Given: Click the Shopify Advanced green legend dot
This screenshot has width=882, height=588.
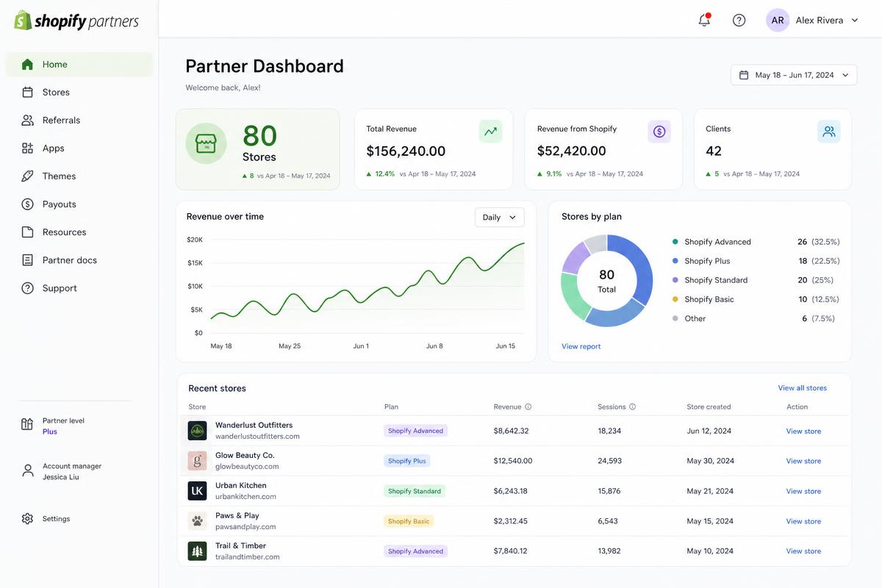Looking at the screenshot, I should point(675,242).
